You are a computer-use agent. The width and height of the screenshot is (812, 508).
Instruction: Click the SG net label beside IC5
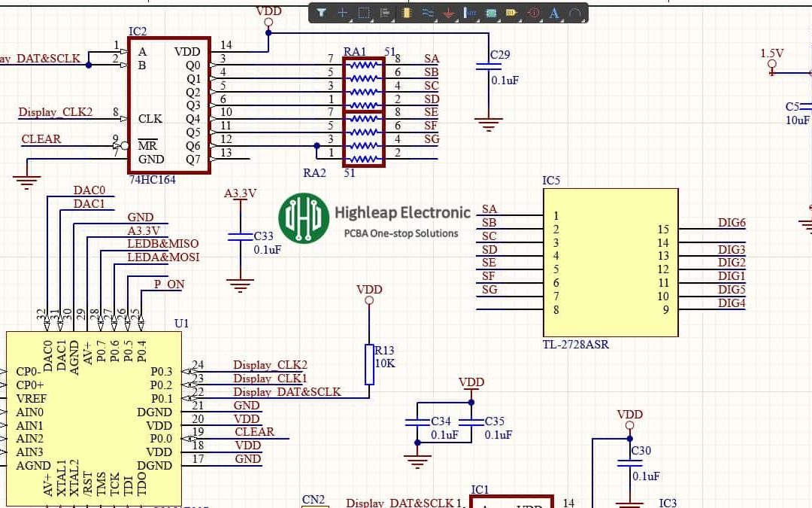(x=489, y=290)
